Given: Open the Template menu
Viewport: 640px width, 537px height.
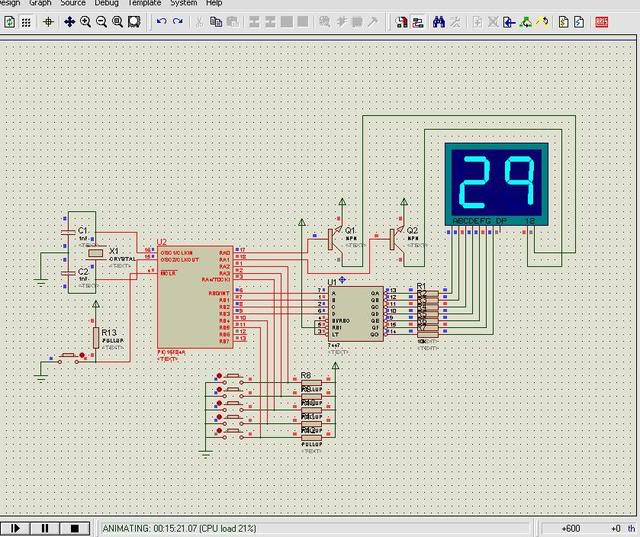Looking at the screenshot, I should coord(144,4).
